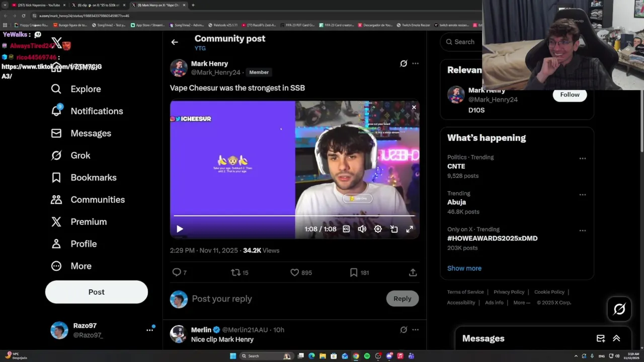Bookmark the post with 181 bookmarks
Image resolution: width=644 pixels, height=362 pixels.
(x=359, y=273)
